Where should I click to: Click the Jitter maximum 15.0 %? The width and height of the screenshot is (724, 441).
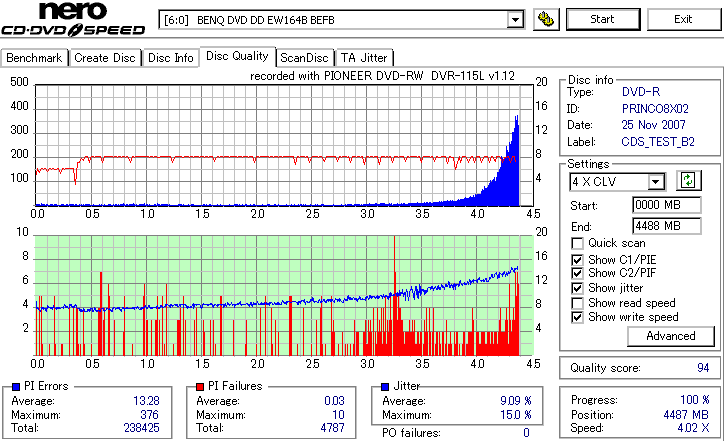[516, 415]
